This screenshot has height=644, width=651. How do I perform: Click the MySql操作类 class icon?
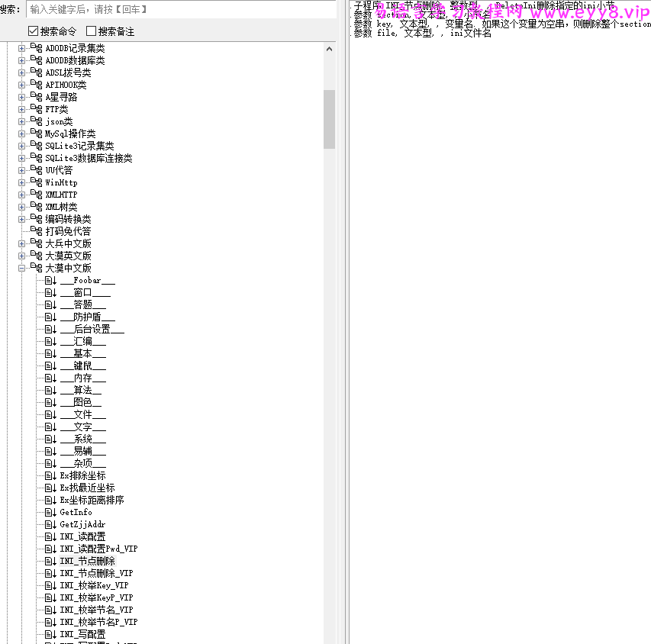(x=35, y=133)
